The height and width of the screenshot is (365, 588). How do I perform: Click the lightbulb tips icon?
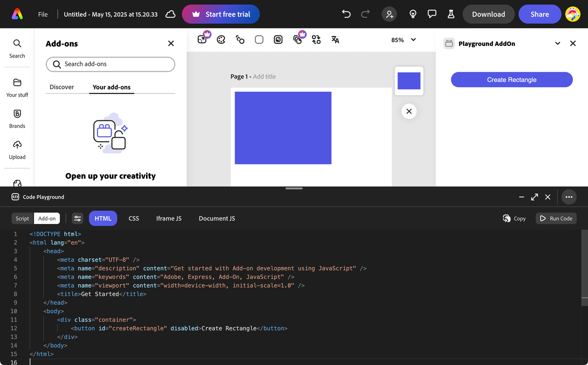(413, 14)
